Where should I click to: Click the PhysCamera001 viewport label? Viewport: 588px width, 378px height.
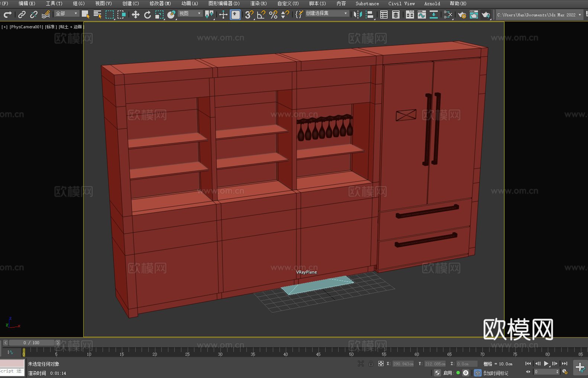tap(26, 27)
